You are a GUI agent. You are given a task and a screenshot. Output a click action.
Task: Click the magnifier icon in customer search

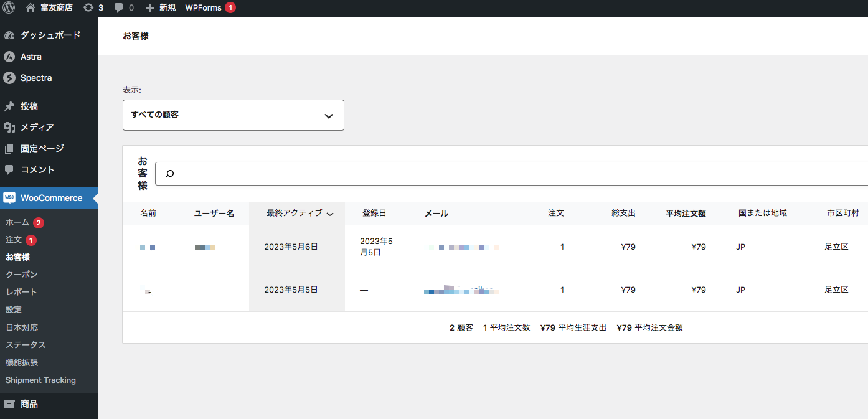point(169,174)
